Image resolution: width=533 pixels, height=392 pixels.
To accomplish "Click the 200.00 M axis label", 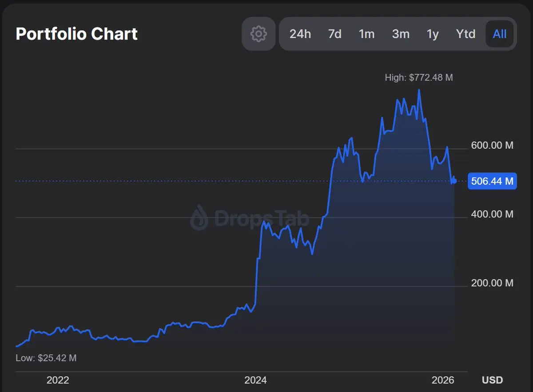I will (492, 283).
